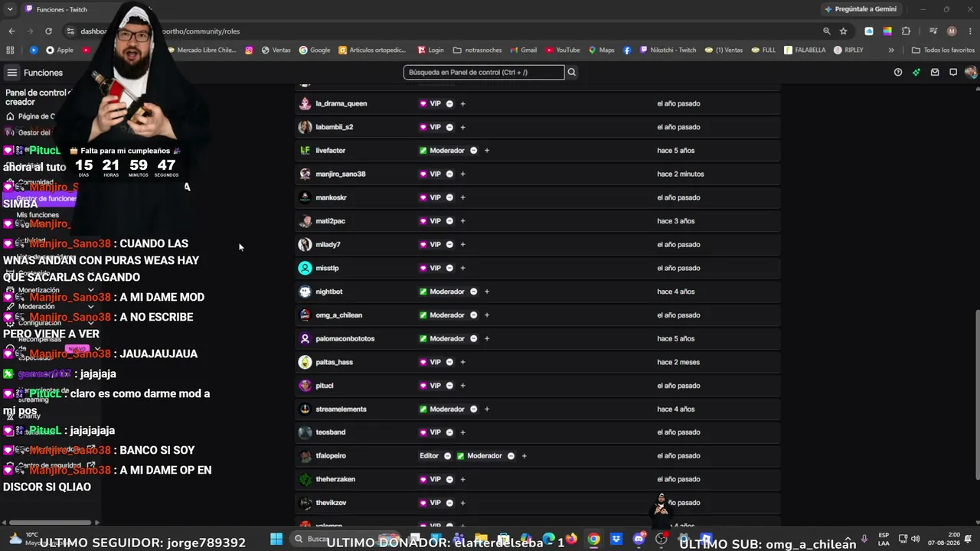Open the Todos los favoritos folder
This screenshot has width=980, height=551.
943,51
